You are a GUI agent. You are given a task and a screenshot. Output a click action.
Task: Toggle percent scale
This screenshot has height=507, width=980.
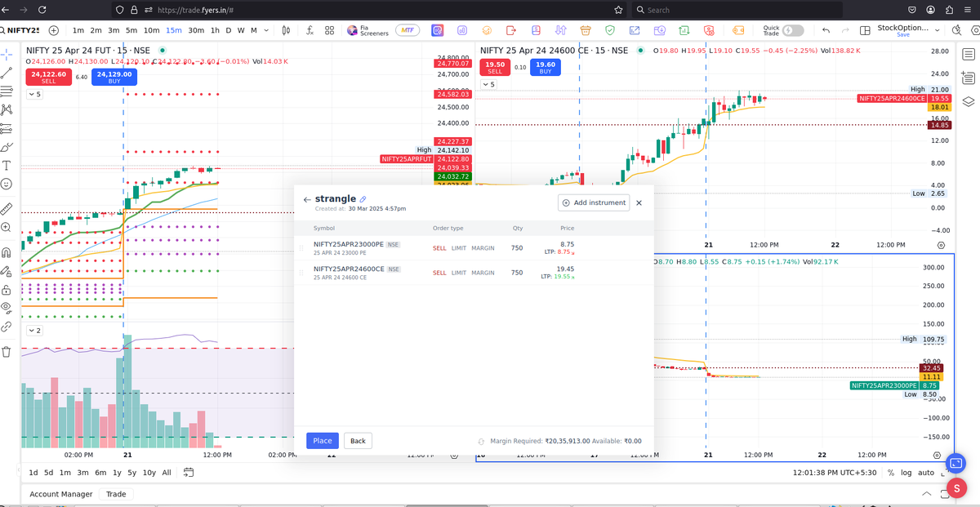(891, 473)
